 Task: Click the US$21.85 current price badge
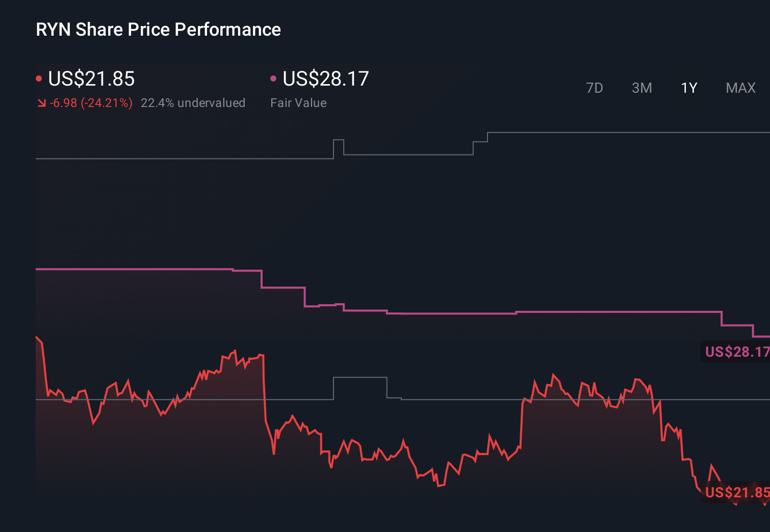coord(736,493)
